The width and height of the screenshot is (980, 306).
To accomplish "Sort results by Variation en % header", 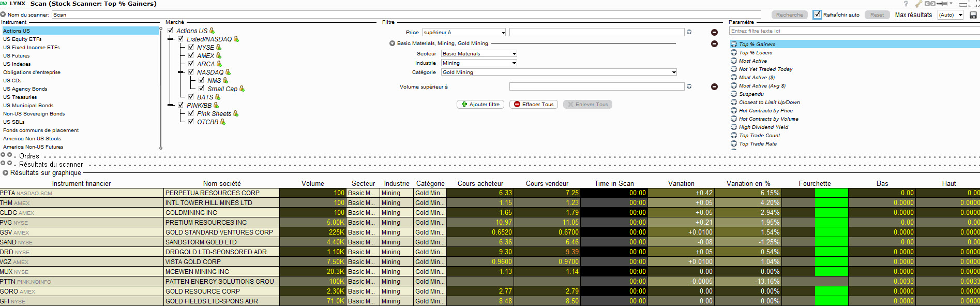I will [748, 183].
